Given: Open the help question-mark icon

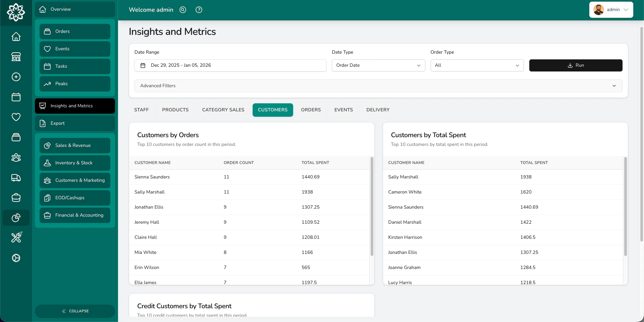Looking at the screenshot, I should [199, 10].
